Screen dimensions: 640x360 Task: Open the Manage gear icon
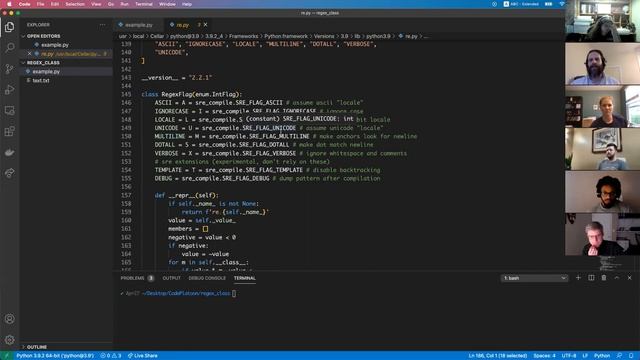point(9,340)
